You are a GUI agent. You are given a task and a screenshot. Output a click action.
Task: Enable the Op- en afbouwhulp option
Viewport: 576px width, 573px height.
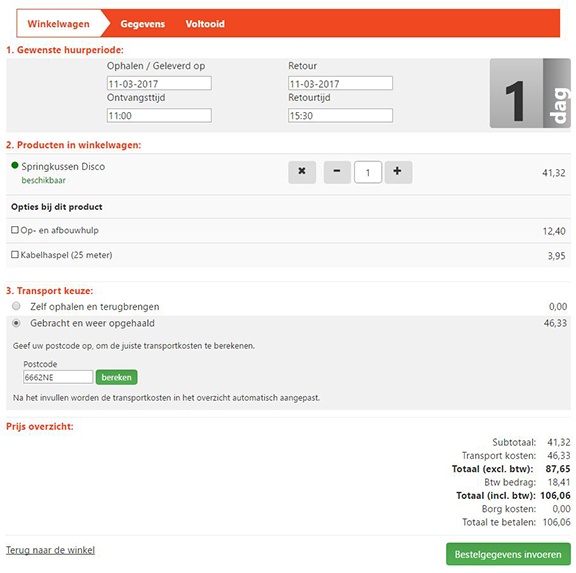[x=15, y=230]
